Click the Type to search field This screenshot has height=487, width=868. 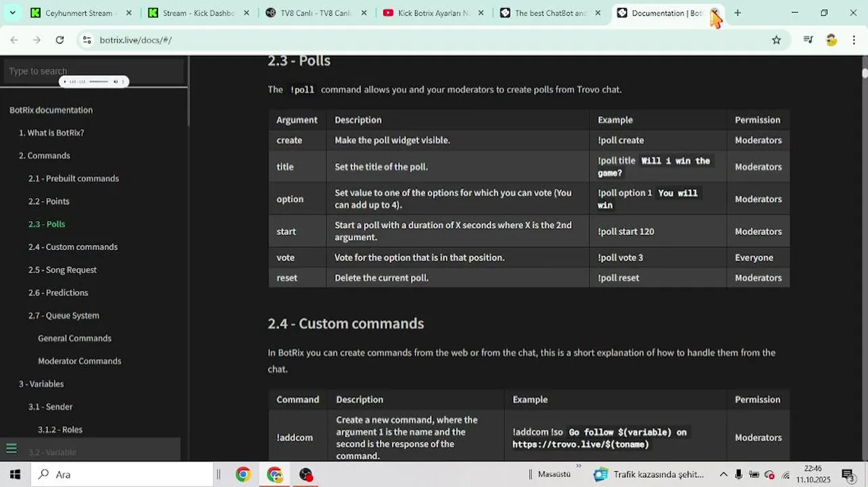coord(93,71)
